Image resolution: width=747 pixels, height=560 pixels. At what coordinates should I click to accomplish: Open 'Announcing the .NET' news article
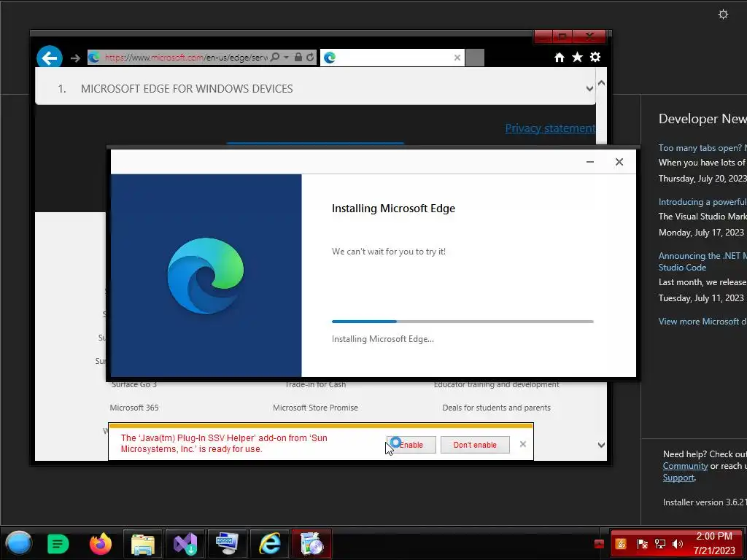point(703,262)
